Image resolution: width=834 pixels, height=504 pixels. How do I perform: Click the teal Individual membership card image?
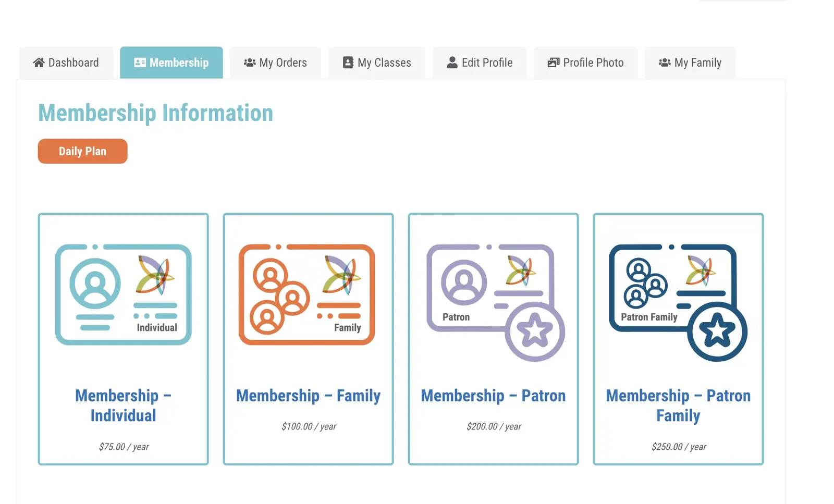124,294
